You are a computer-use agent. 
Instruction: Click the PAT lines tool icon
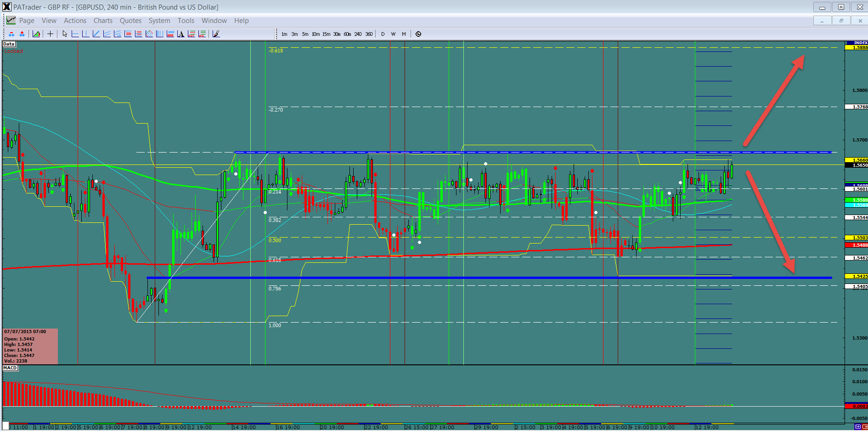tap(191, 34)
